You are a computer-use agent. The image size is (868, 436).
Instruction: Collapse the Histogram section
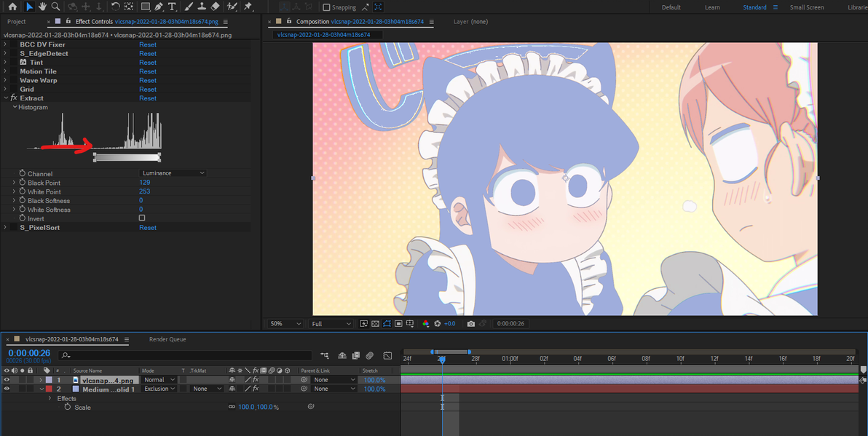point(15,107)
